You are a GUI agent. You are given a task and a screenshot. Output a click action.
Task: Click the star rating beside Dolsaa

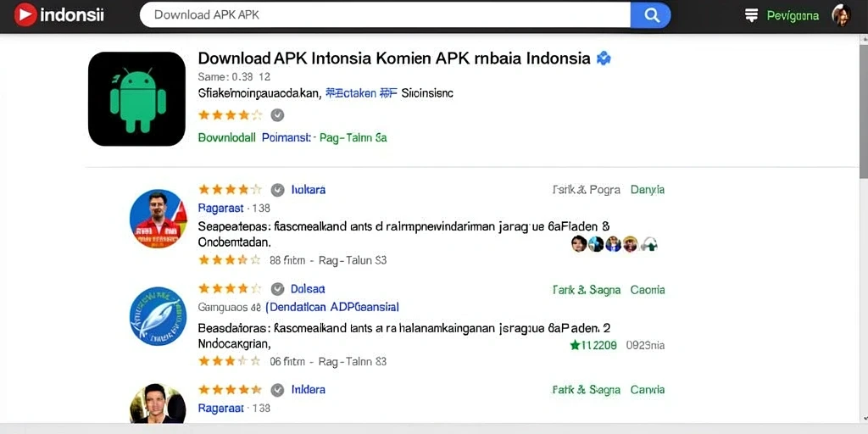tap(231, 289)
